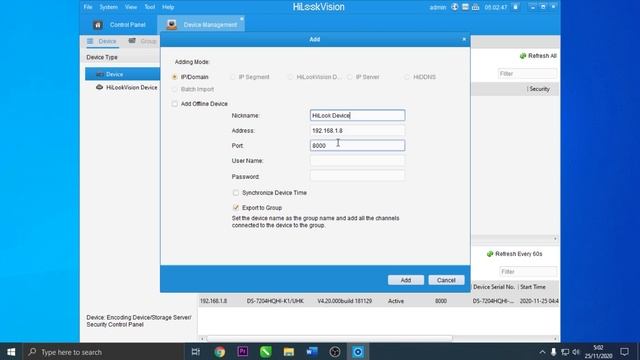Click the upper Filter field
The height and width of the screenshot is (360, 640).
tap(527, 73)
